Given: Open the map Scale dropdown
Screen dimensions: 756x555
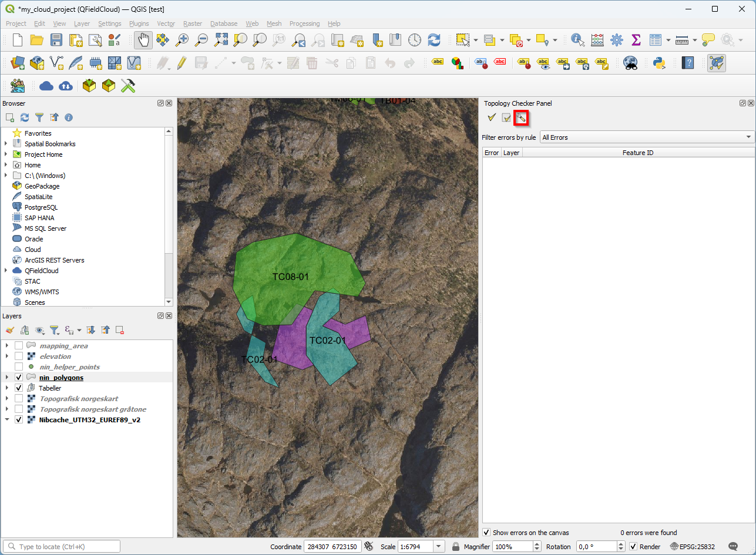Looking at the screenshot, I should [x=439, y=547].
